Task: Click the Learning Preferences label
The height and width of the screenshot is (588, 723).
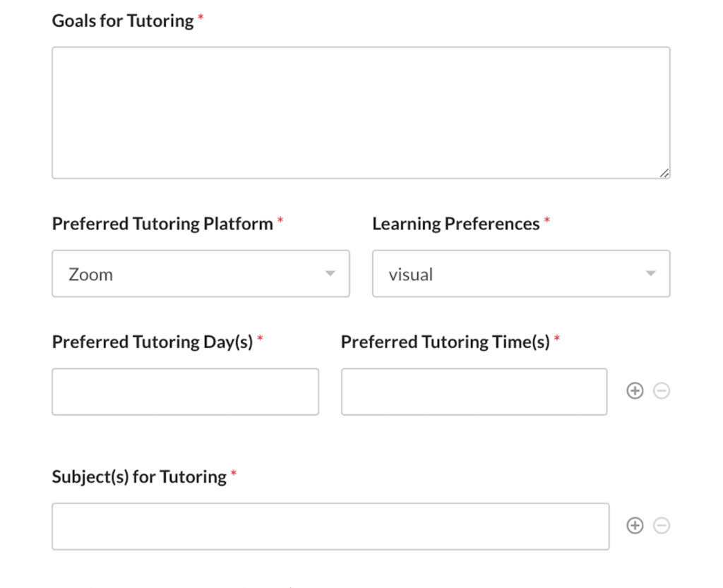Action: (455, 222)
